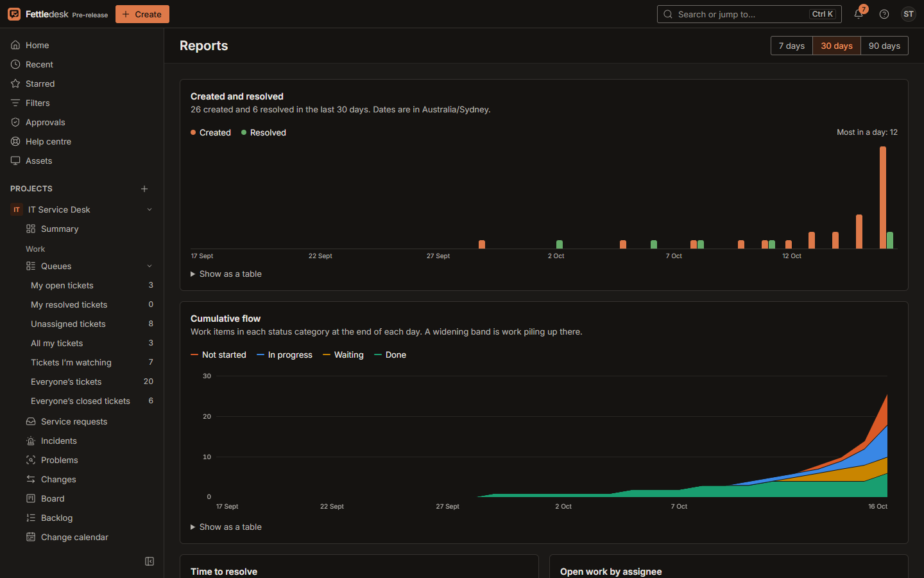Click the Approvals shield icon

pyautogui.click(x=15, y=122)
